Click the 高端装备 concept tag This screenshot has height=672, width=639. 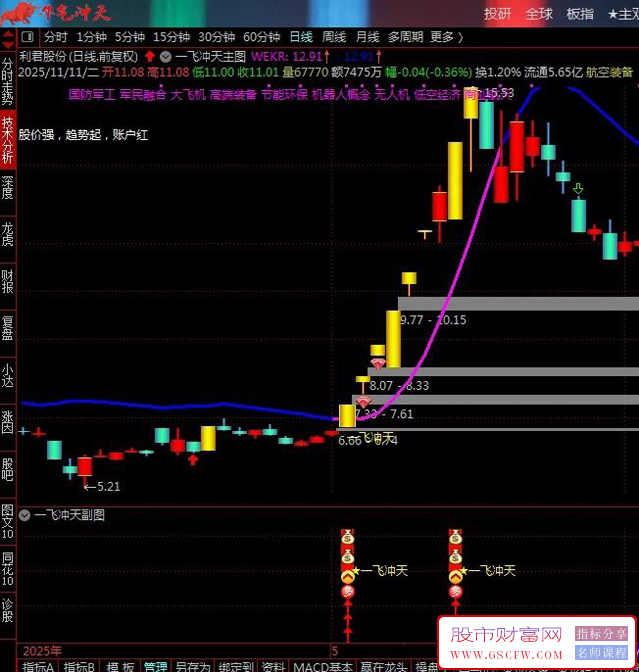[233, 94]
